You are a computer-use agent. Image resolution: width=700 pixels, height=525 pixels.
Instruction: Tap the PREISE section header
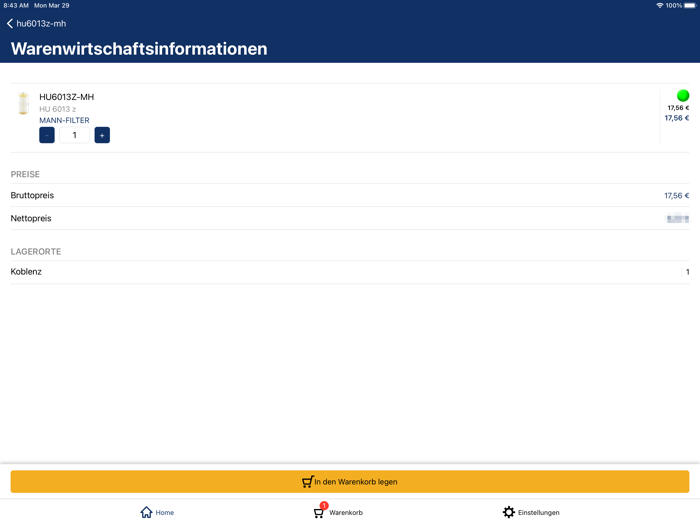(x=25, y=175)
